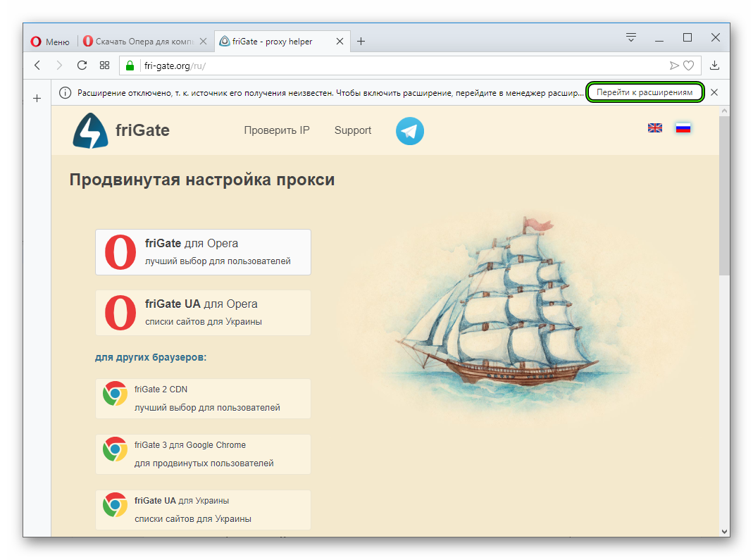Image resolution: width=753 pixels, height=560 pixels.
Task: Open a new tab with plus button
Action: pyautogui.click(x=361, y=42)
